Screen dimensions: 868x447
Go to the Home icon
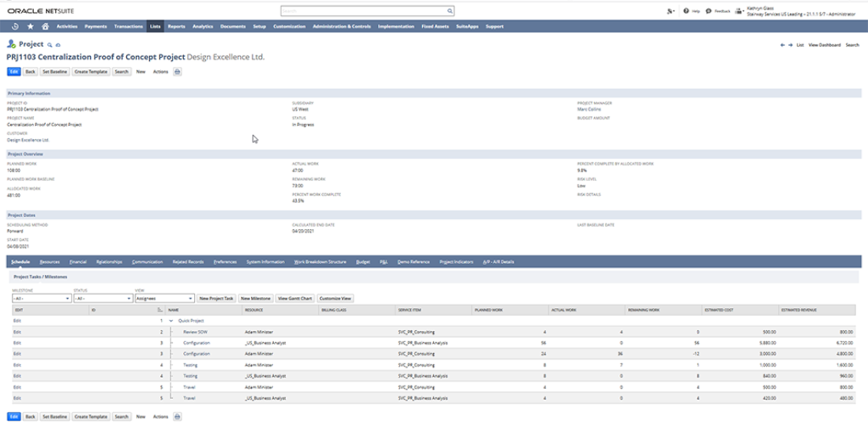point(45,26)
